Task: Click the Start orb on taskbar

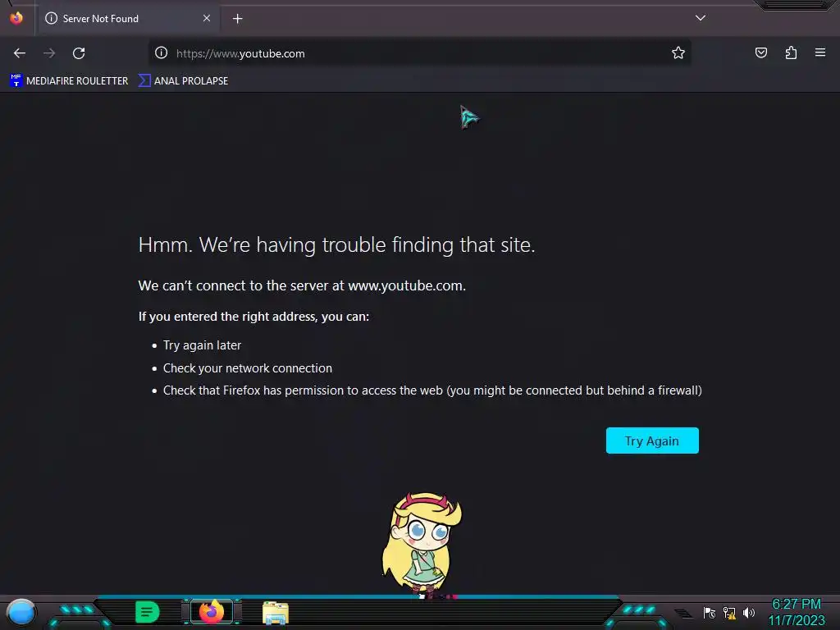Action: click(x=21, y=612)
